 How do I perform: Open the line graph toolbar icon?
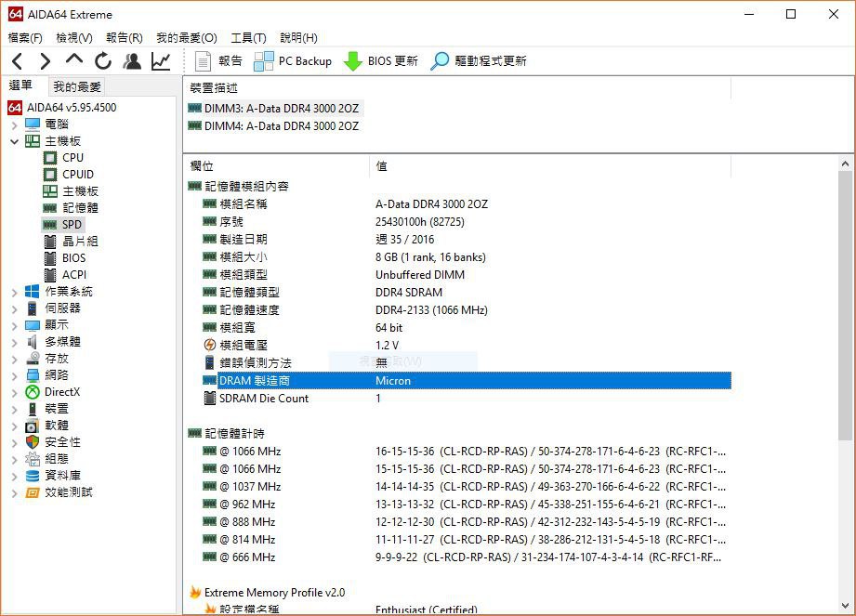point(161,61)
